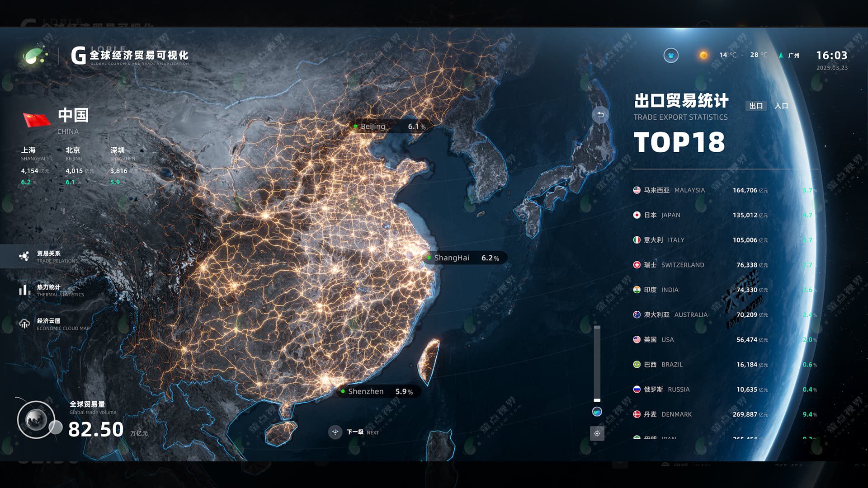Click the 美国 USA row label
This screenshot has width=868, height=488.
click(x=659, y=339)
